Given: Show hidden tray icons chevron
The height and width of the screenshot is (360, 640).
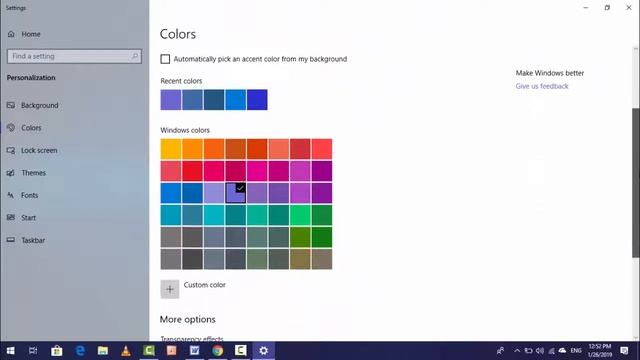Looking at the screenshot, I should pos(517,351).
